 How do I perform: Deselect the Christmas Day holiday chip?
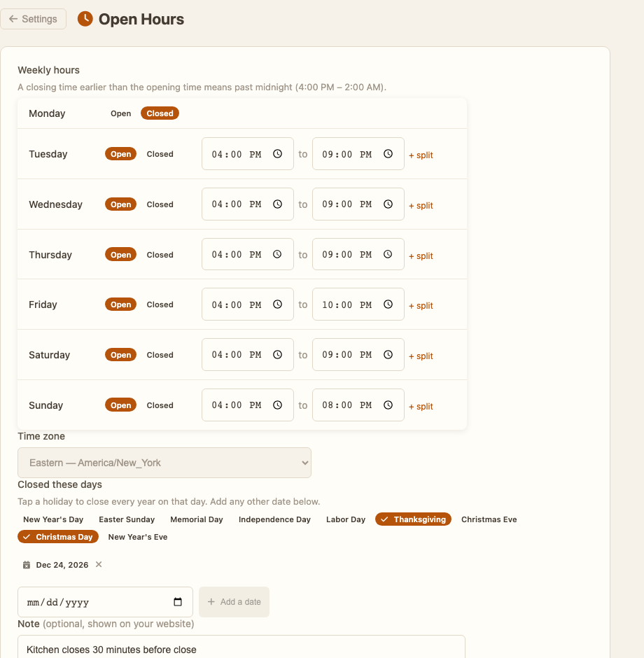pos(58,537)
